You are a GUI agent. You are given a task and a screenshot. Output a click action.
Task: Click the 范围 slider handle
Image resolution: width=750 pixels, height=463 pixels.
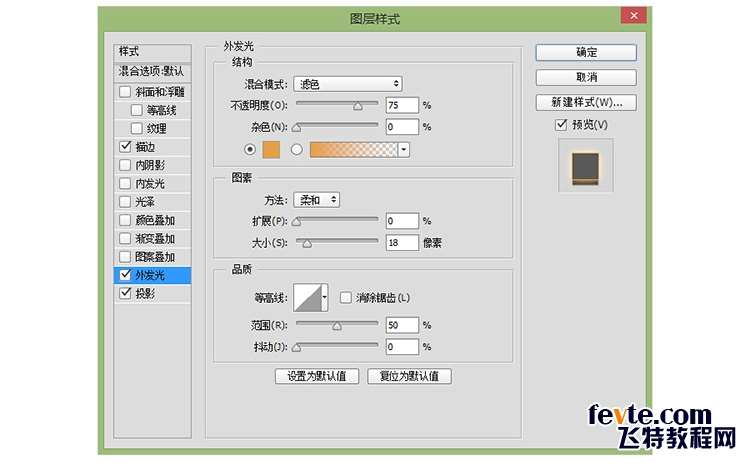coord(337,326)
